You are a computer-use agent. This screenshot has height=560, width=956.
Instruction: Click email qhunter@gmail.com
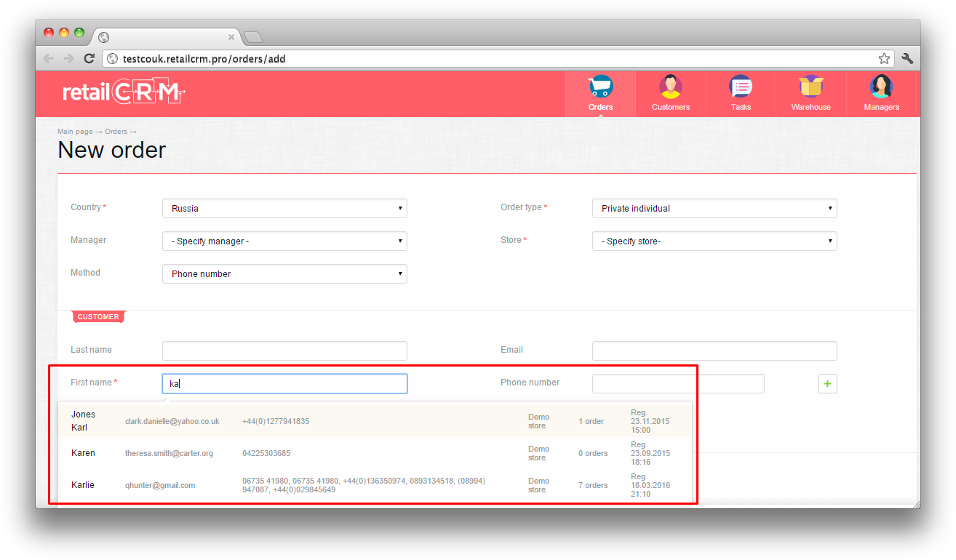tap(160, 485)
